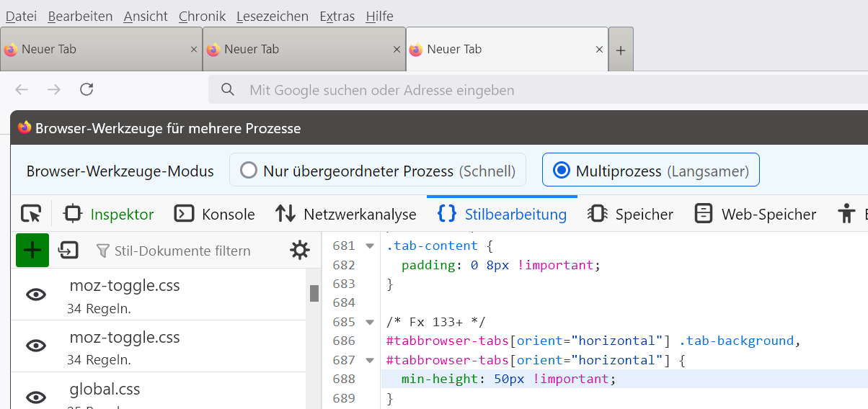The height and width of the screenshot is (409, 868).
Task: Open style editor options gear
Action: click(299, 250)
